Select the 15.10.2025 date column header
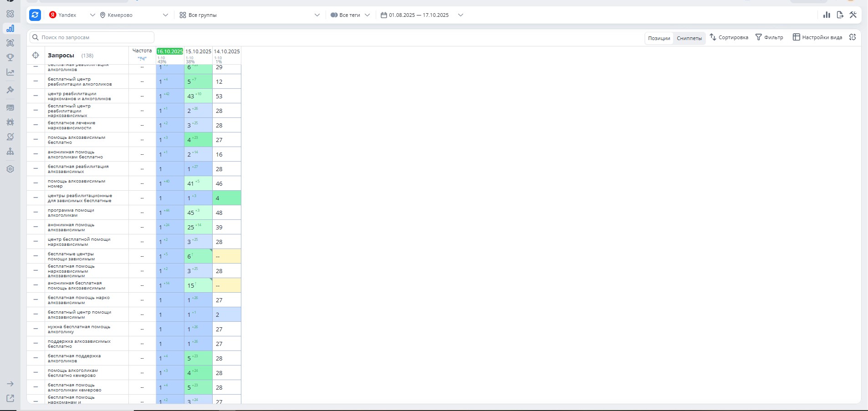 (x=198, y=51)
